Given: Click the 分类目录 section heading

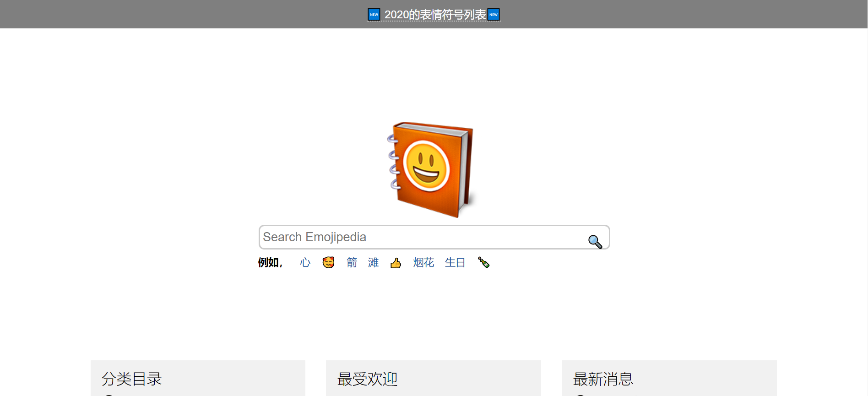Looking at the screenshot, I should pos(132,379).
